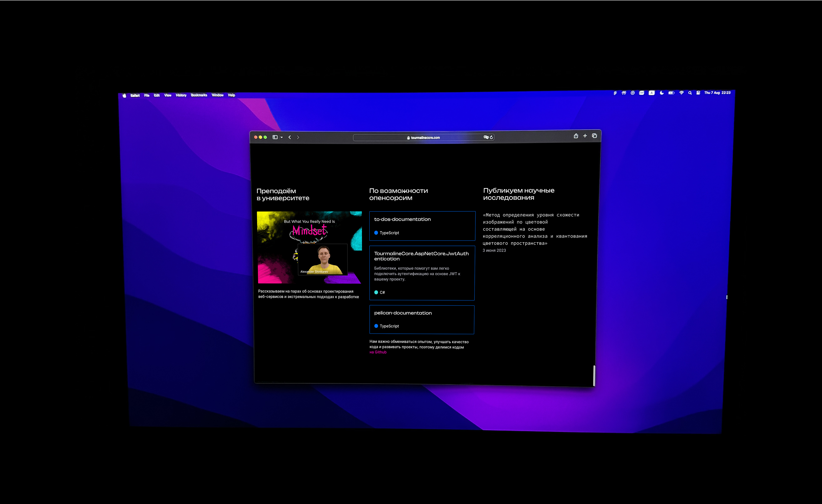This screenshot has width=822, height=504.
Task: Open a new tab with the plus icon
Action: coord(585,136)
